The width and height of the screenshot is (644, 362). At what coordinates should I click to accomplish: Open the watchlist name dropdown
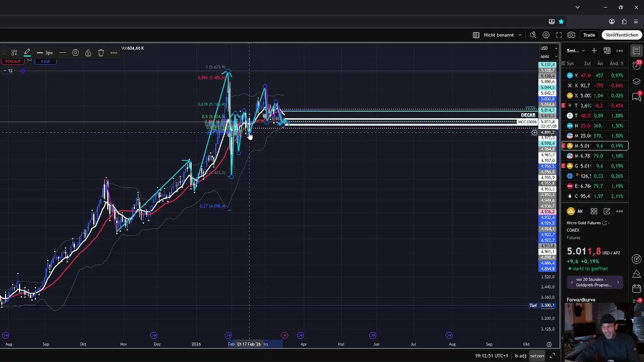point(576,51)
